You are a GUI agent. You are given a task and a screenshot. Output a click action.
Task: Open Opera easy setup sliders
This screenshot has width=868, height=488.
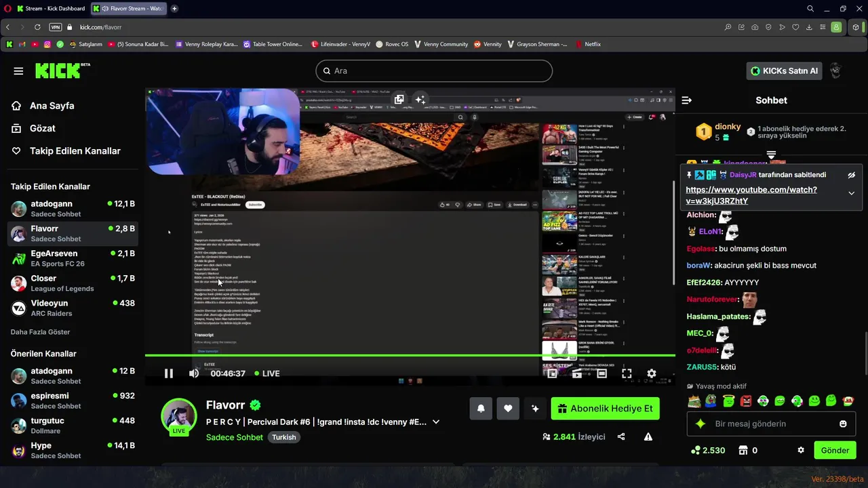(x=823, y=27)
